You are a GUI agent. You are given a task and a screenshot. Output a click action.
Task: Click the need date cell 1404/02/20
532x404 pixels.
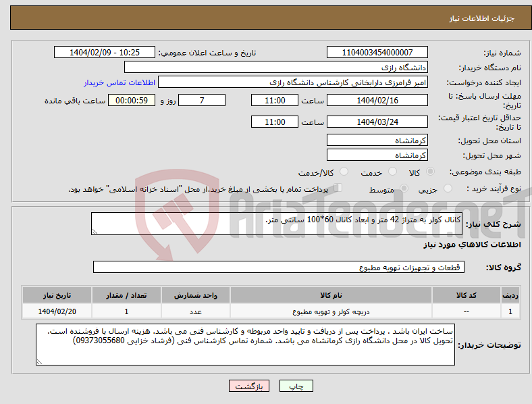point(57,311)
